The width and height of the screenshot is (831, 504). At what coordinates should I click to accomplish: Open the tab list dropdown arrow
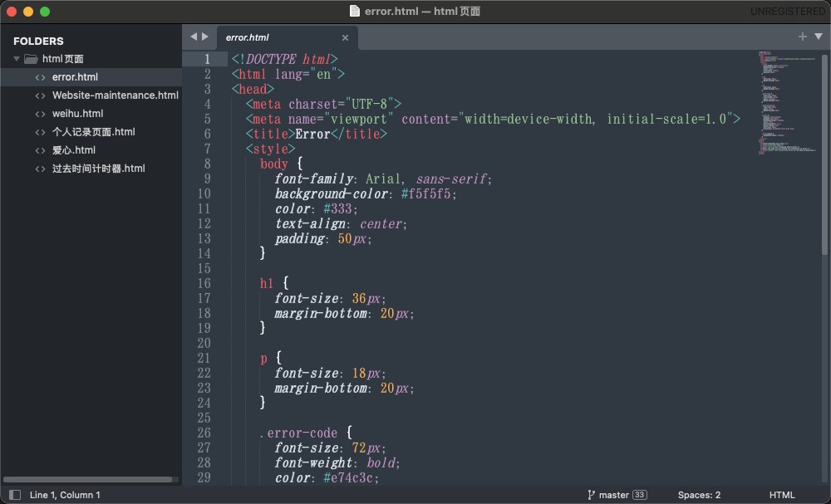[819, 37]
